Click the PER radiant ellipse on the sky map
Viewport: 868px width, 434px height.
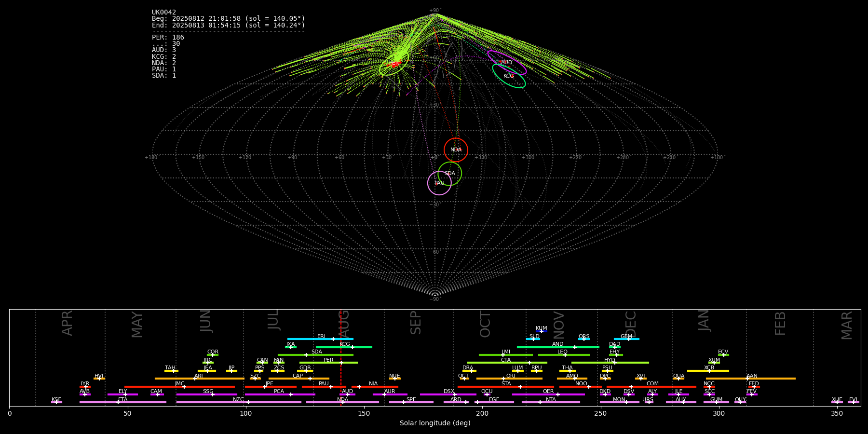point(394,64)
